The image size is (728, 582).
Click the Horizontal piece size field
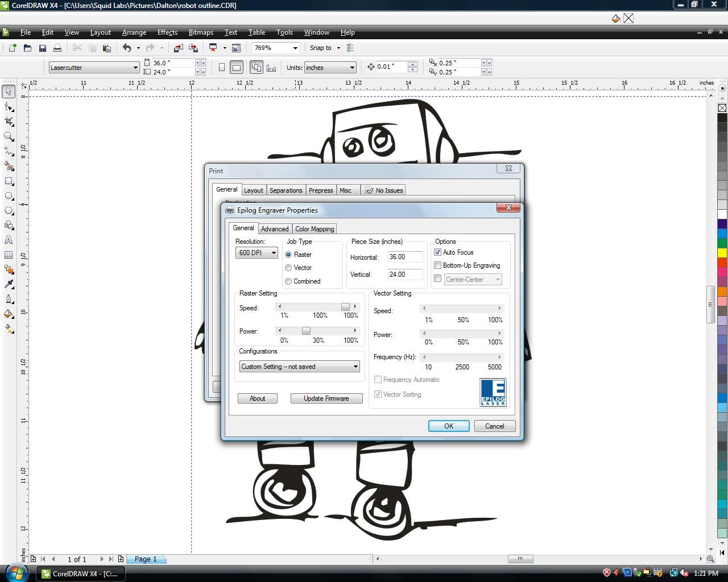pyautogui.click(x=406, y=257)
